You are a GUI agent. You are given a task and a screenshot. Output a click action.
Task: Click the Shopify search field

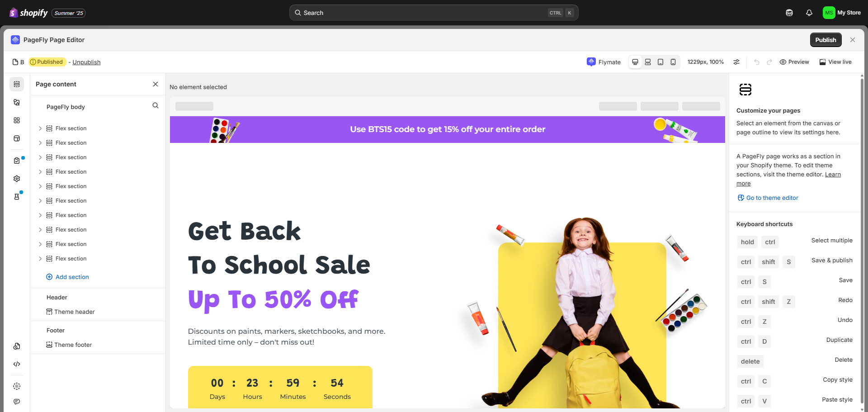point(434,13)
